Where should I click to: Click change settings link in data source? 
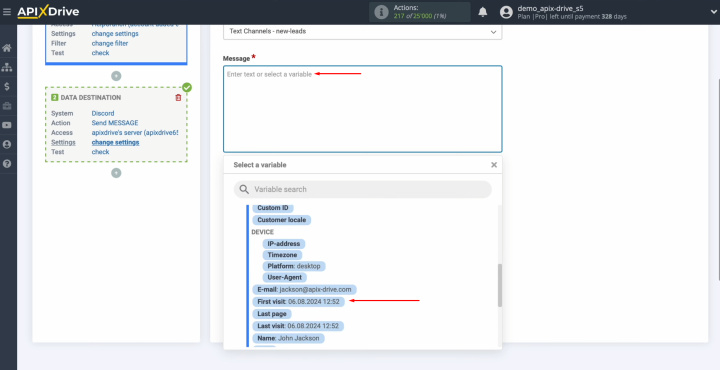tap(115, 34)
